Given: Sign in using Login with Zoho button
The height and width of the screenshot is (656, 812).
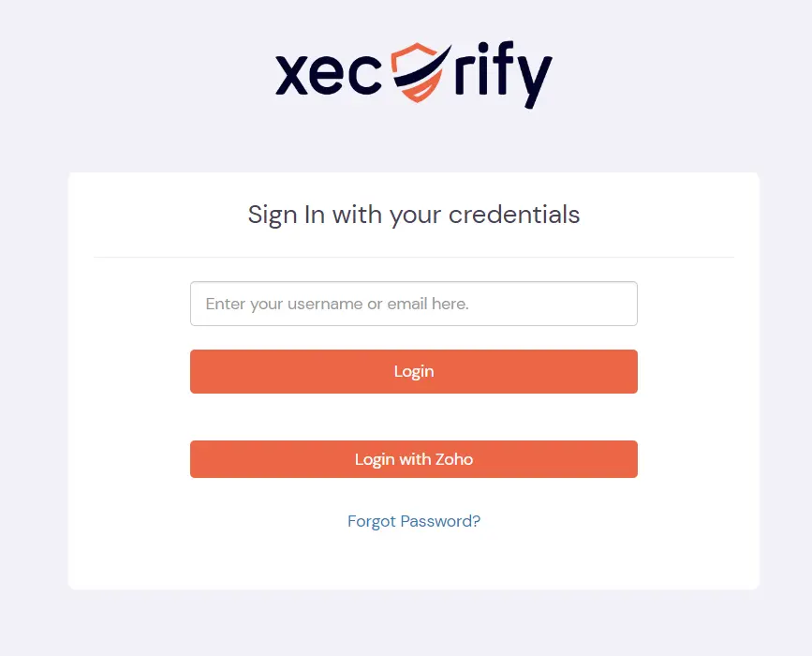Looking at the screenshot, I should point(414,459).
